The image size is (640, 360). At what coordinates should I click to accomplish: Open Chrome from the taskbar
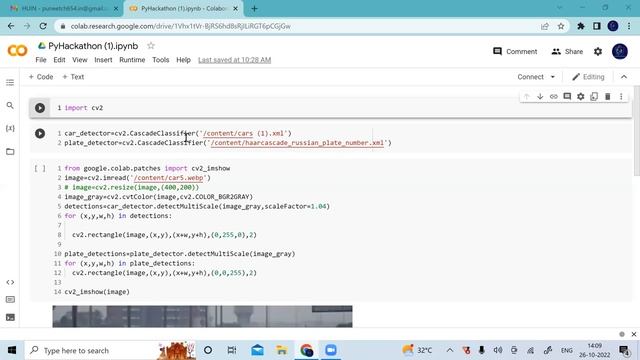pos(307,350)
